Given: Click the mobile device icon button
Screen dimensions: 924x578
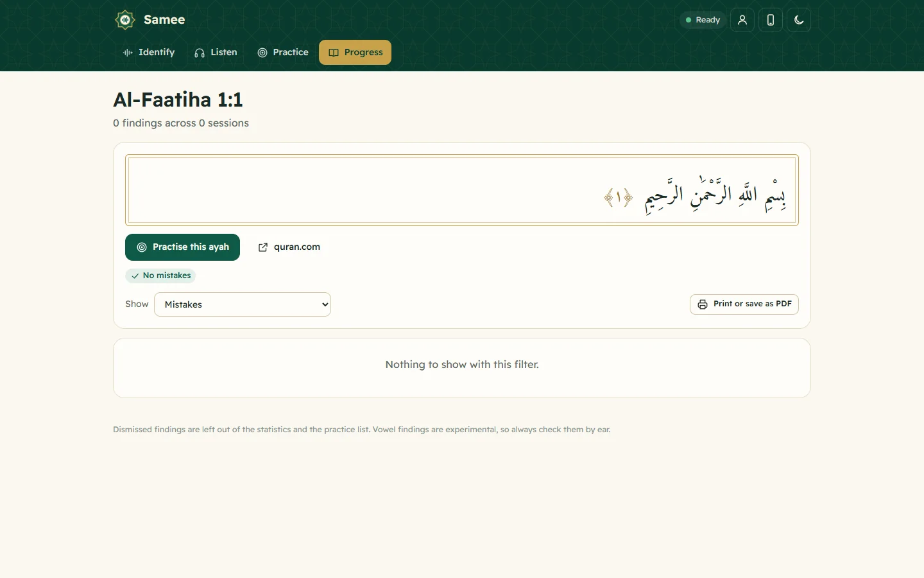Looking at the screenshot, I should coord(771,20).
